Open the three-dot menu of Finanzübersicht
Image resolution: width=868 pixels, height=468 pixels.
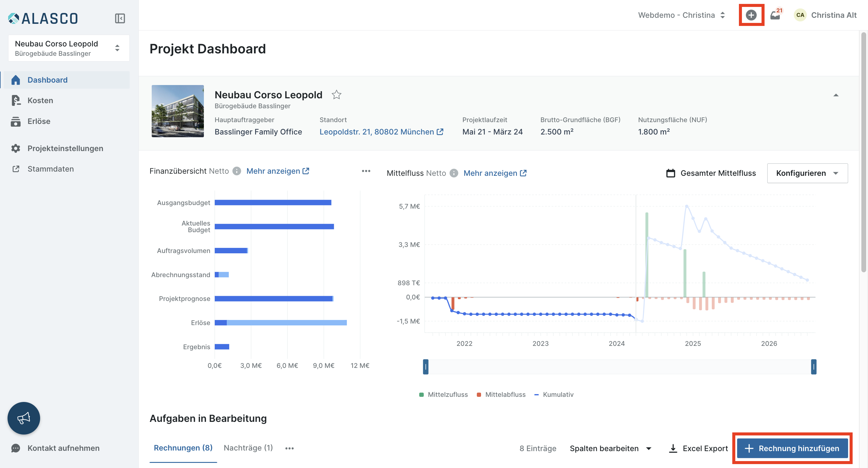click(x=366, y=171)
